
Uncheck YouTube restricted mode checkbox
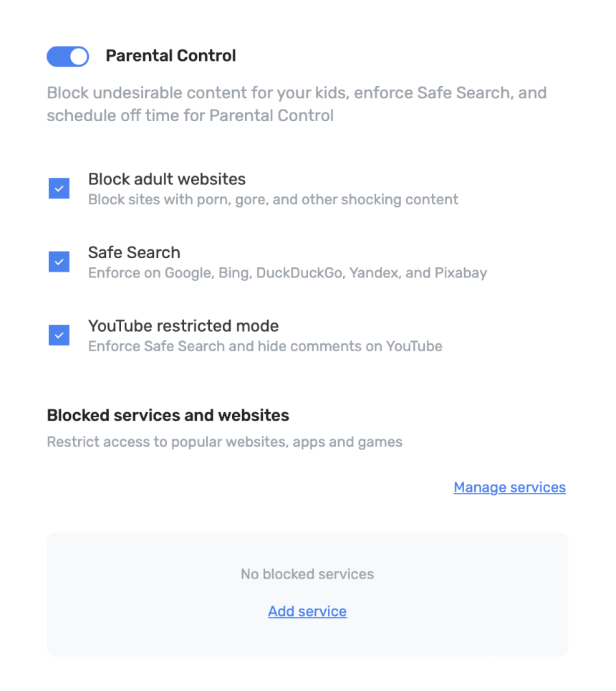[59, 335]
